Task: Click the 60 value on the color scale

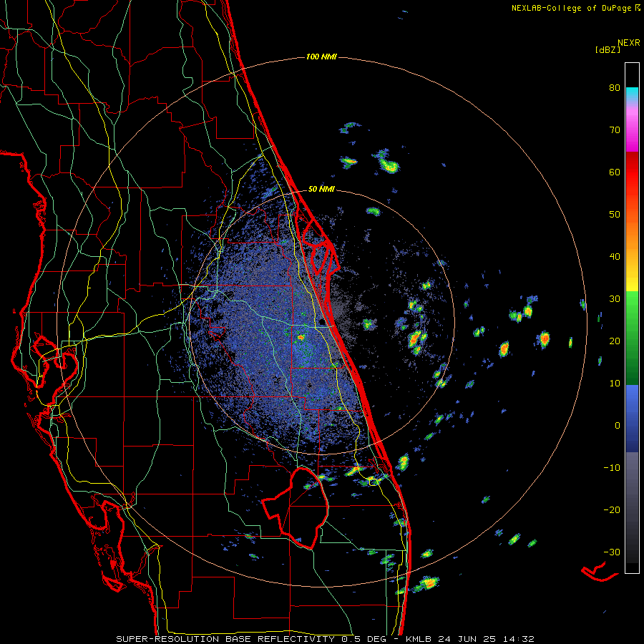Action: (615, 172)
